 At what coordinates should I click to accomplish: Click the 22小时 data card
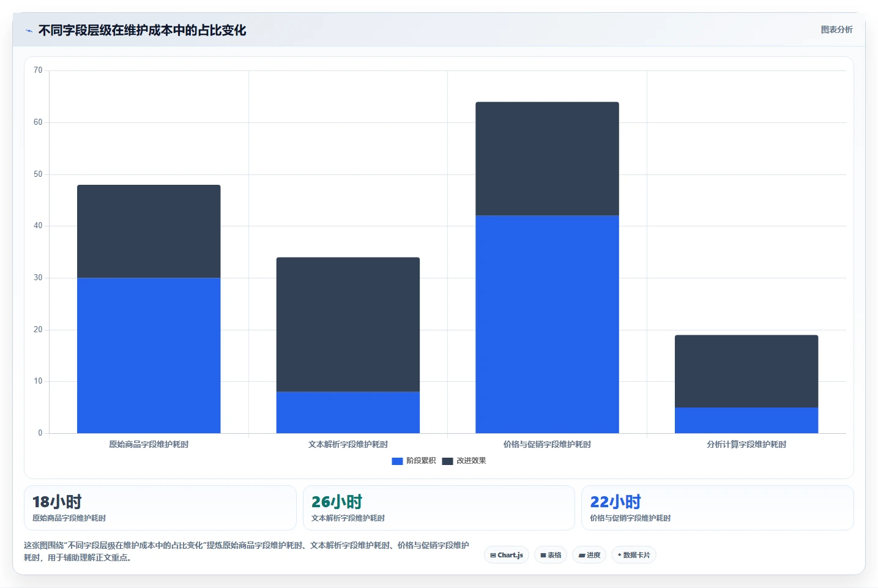(717, 508)
